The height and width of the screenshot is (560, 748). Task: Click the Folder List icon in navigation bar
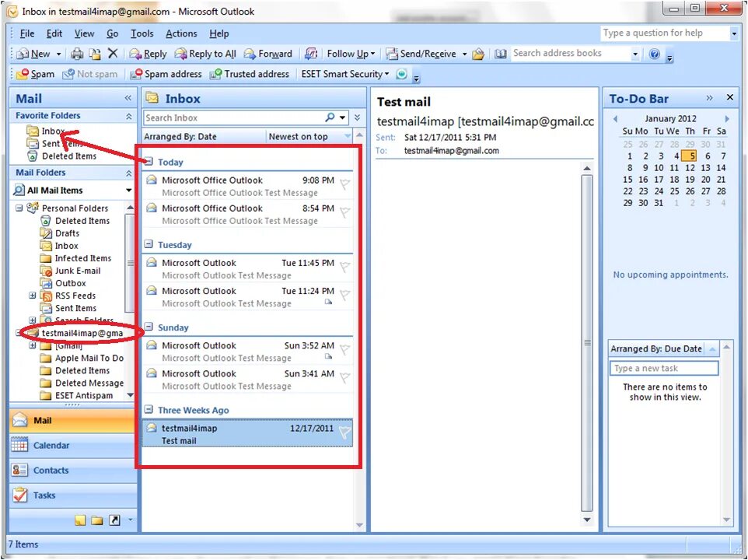pos(97,520)
